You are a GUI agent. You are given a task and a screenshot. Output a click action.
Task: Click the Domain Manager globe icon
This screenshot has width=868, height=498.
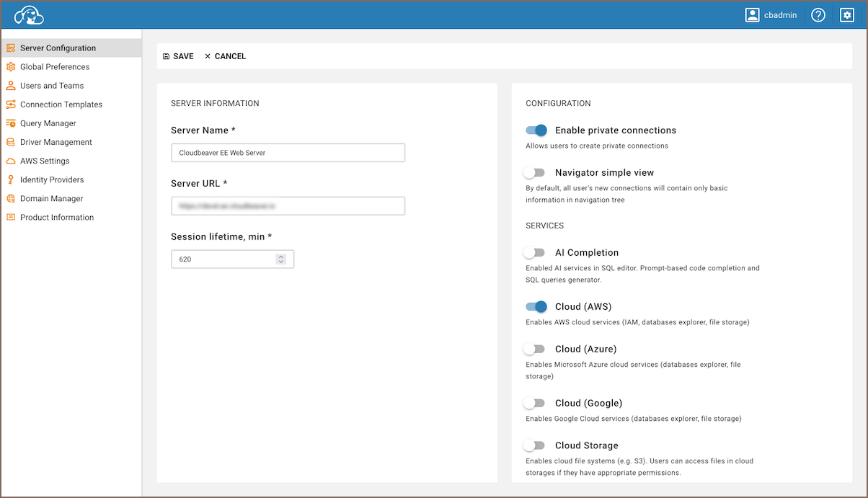(x=11, y=198)
